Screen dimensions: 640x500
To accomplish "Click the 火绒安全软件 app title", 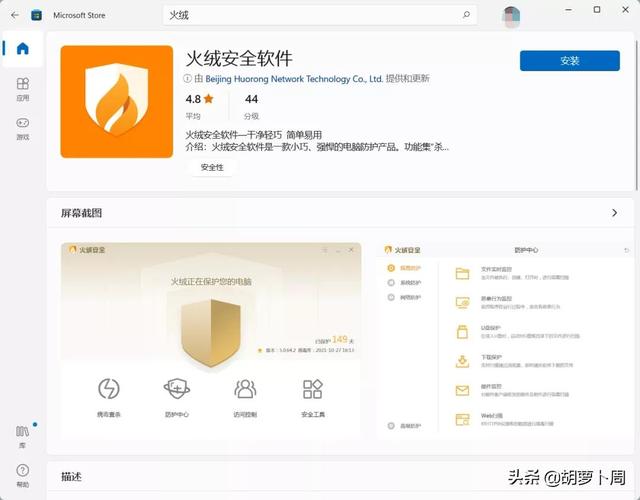I will pyautogui.click(x=239, y=58).
